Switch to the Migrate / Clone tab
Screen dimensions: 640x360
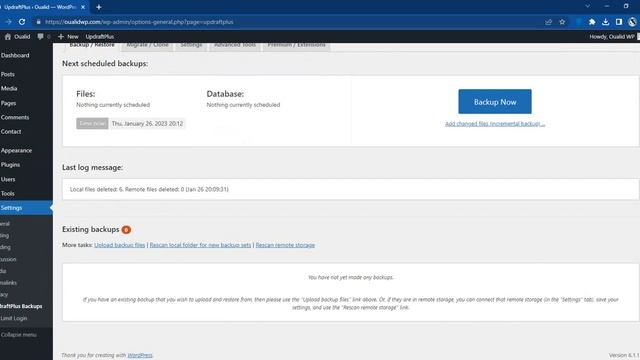coord(147,46)
